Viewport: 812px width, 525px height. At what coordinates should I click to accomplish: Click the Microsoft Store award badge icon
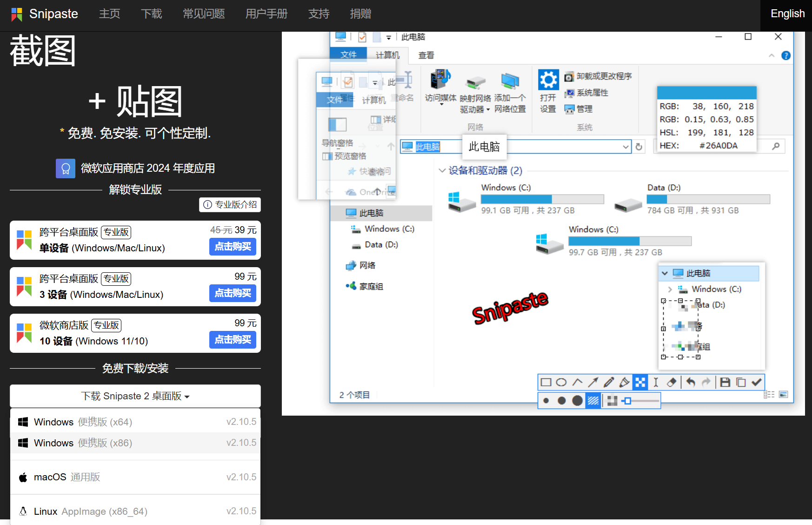click(x=66, y=168)
